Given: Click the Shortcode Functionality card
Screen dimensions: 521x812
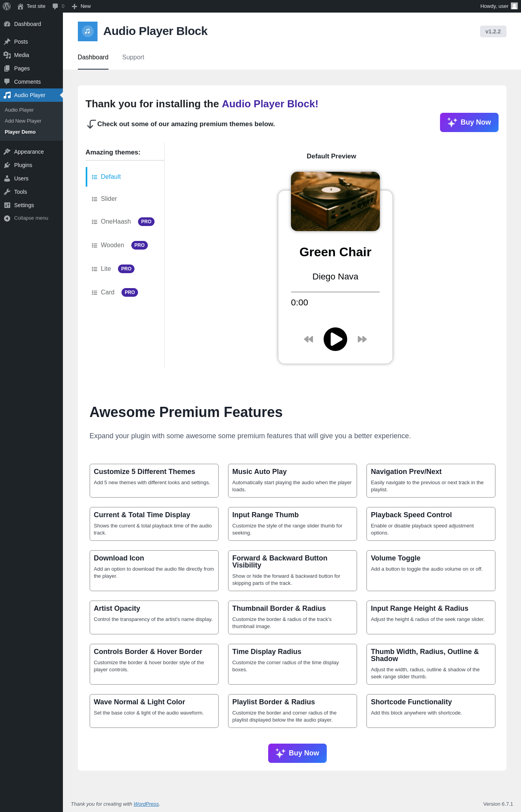Looking at the screenshot, I should 431,711.
